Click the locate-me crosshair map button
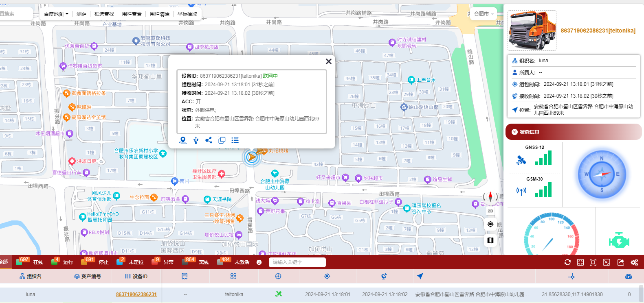The width and height of the screenshot is (644, 303). [490, 224]
